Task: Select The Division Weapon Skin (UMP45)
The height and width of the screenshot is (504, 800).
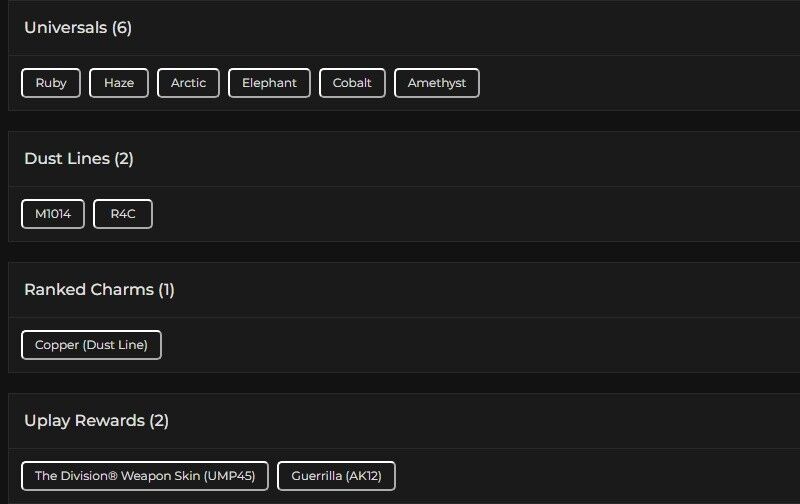Action: coord(145,476)
